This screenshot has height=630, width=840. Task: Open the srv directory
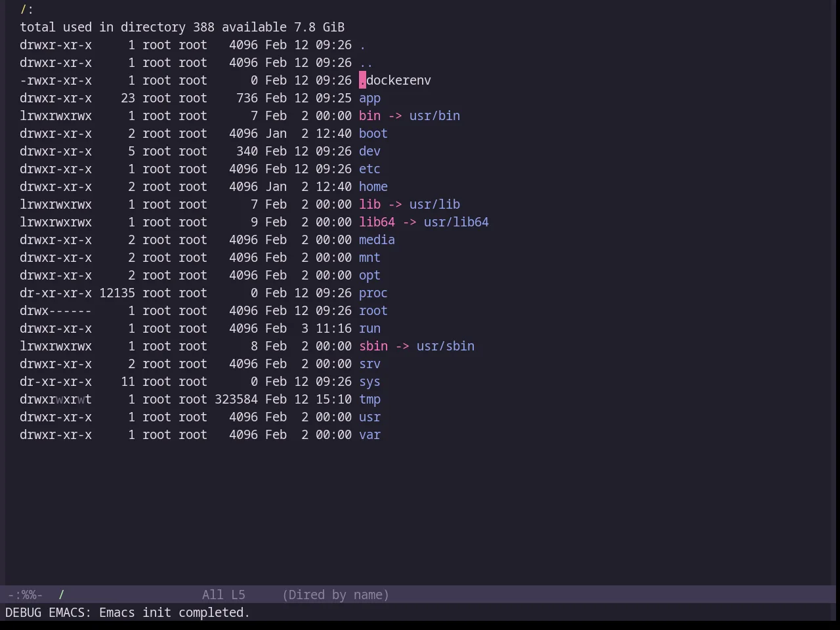369,364
